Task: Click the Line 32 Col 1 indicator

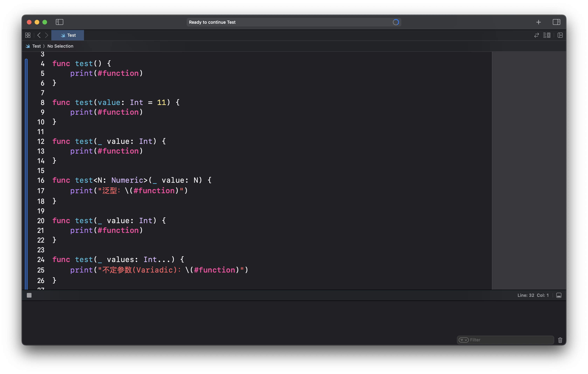Action: [x=533, y=295]
